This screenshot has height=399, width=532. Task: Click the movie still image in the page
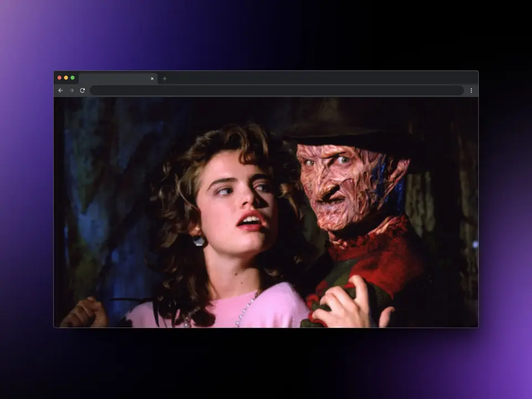pos(266,212)
